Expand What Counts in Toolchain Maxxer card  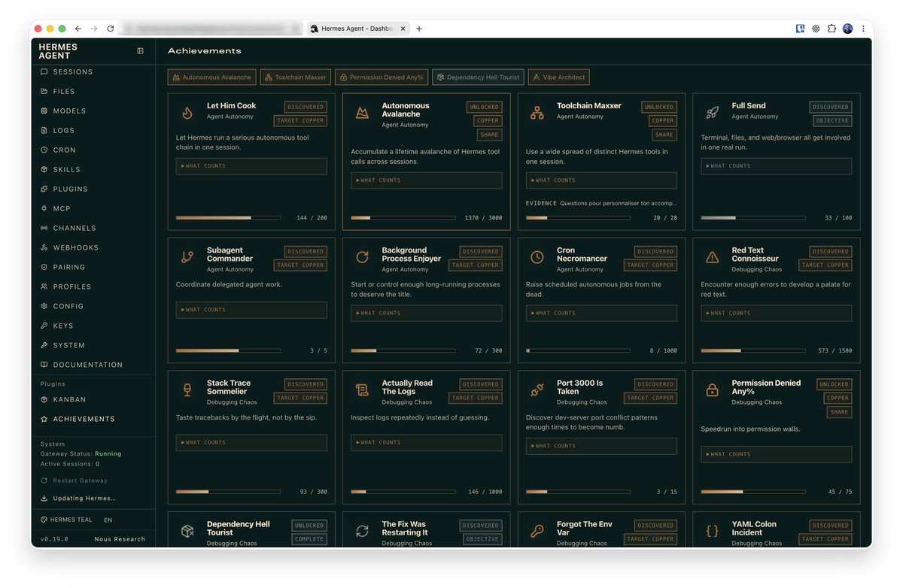(x=601, y=180)
